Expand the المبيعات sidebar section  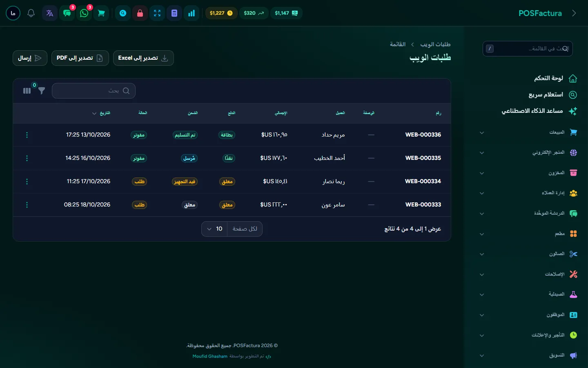click(x=528, y=132)
